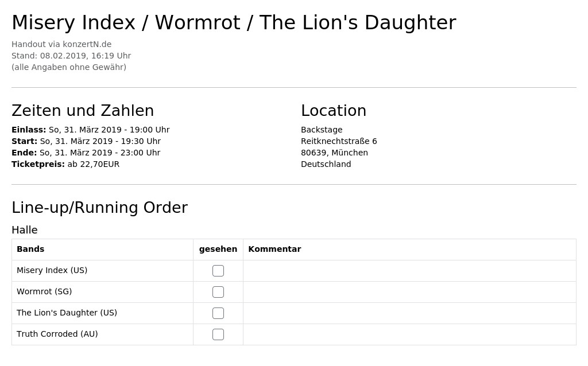Click the Backstage venue name

(x=322, y=130)
